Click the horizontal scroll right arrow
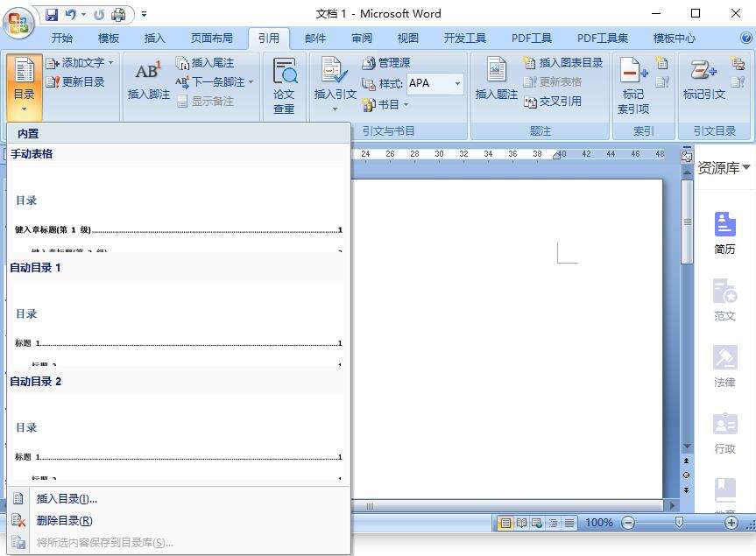Image resolution: width=756 pixels, height=556 pixels. coord(671,505)
